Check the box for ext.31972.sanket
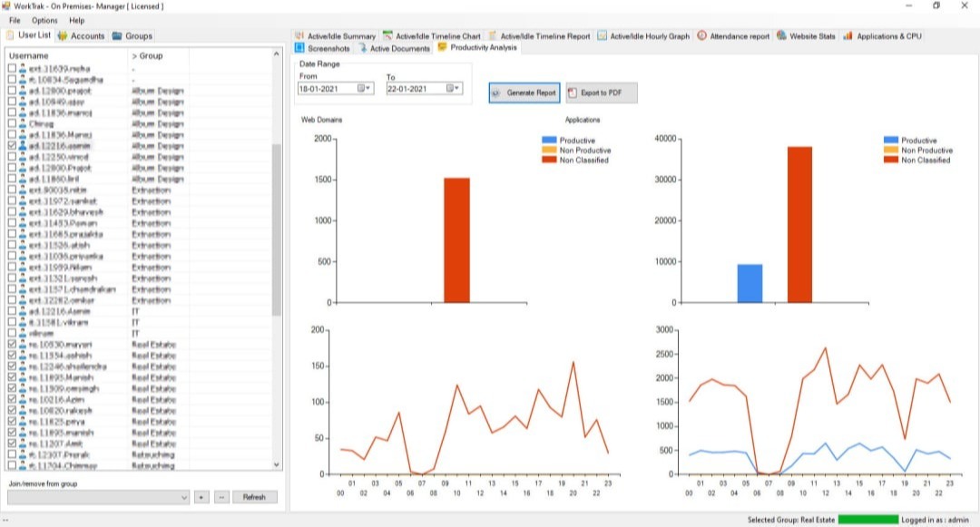980x527 pixels. (x=12, y=201)
